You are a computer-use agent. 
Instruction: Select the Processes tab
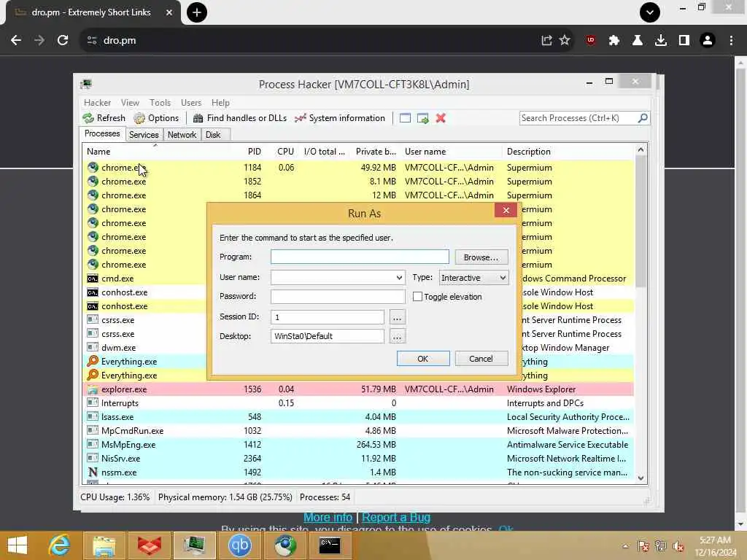click(x=102, y=134)
